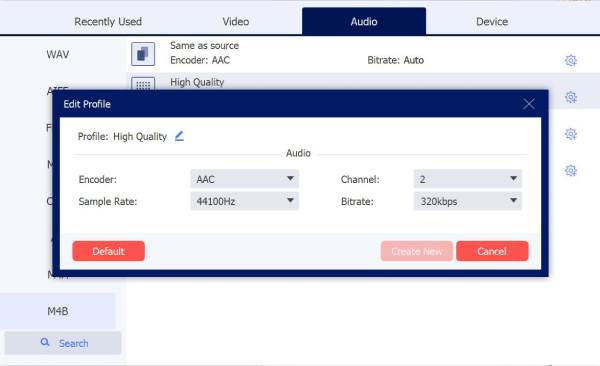This screenshot has width=600, height=366.
Task: Expand the Encoder AAC dropdown
Action: click(245, 179)
